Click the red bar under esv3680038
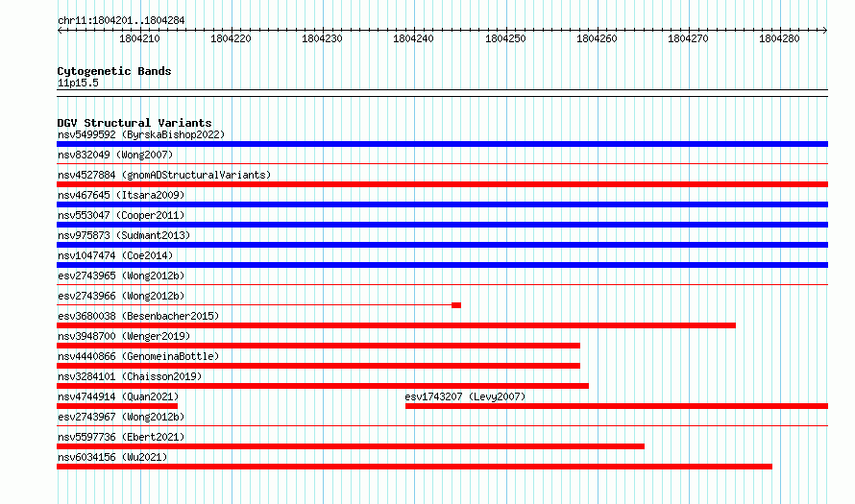This screenshot has height=504, width=855. tap(396, 325)
